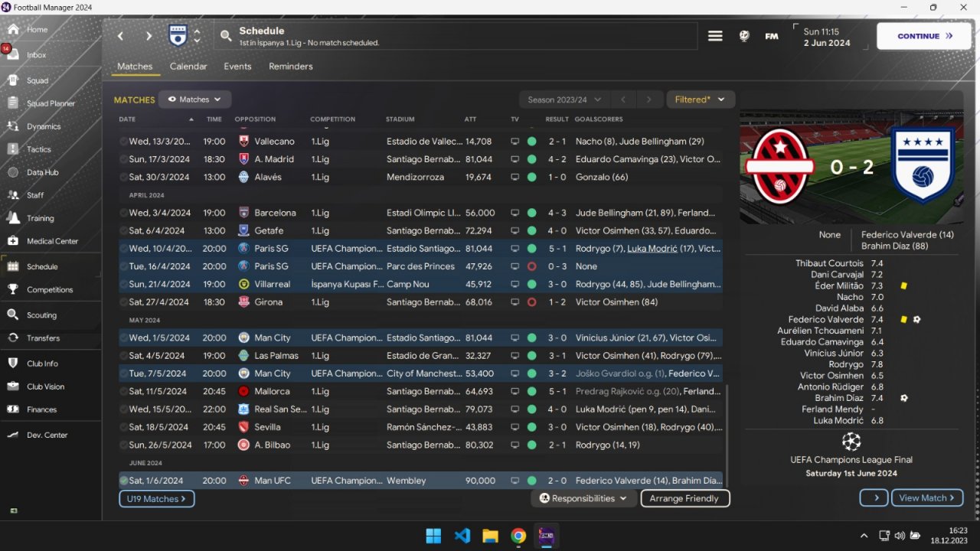980x551 pixels.
Task: Open the Filtered* dropdown
Action: tap(701, 99)
